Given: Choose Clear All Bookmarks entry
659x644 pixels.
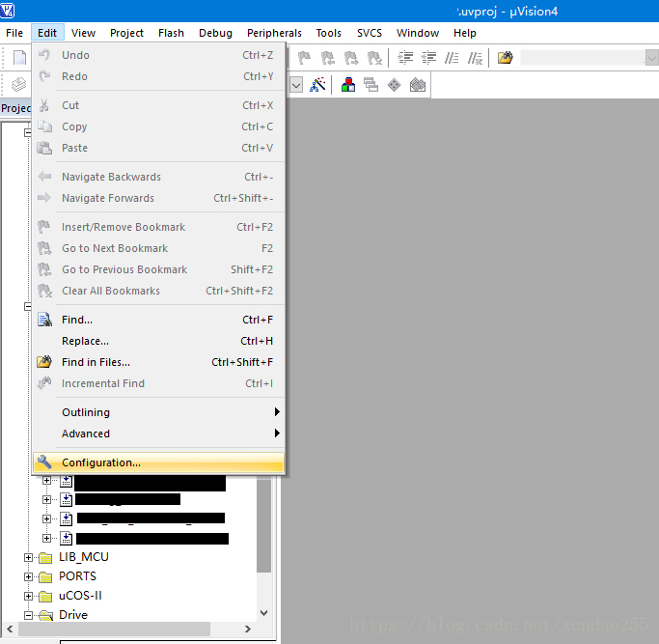Looking at the screenshot, I should pyautogui.click(x=158, y=291).
